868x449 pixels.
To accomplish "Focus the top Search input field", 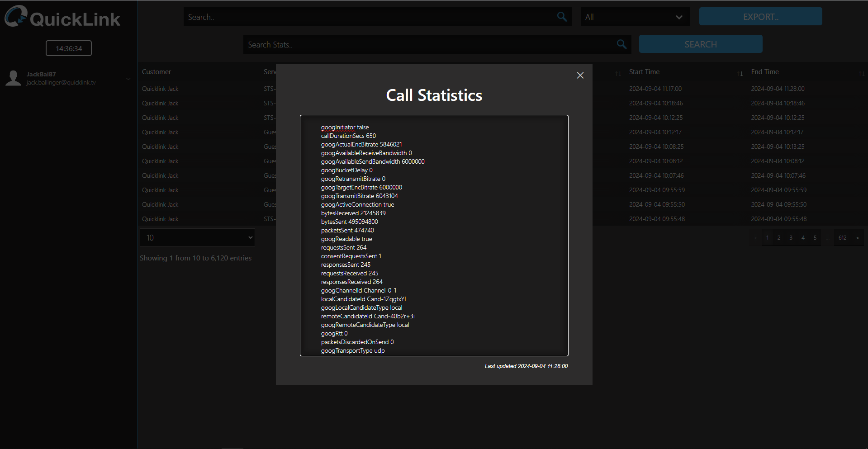I will [x=369, y=17].
